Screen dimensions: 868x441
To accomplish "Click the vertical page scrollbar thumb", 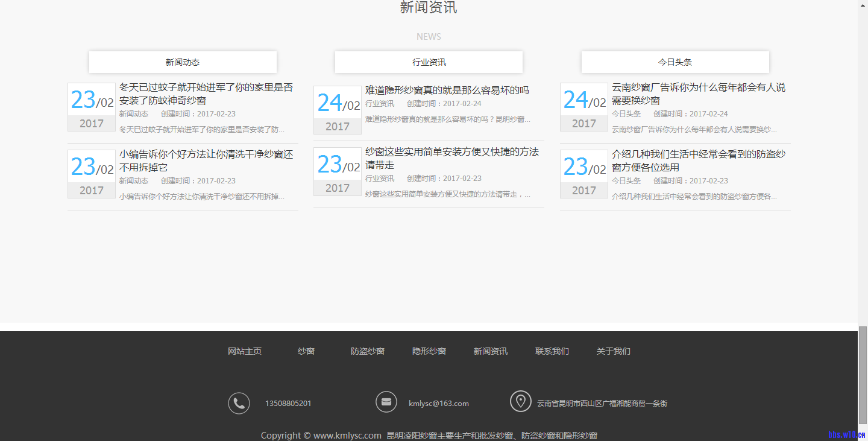I will (x=863, y=374).
